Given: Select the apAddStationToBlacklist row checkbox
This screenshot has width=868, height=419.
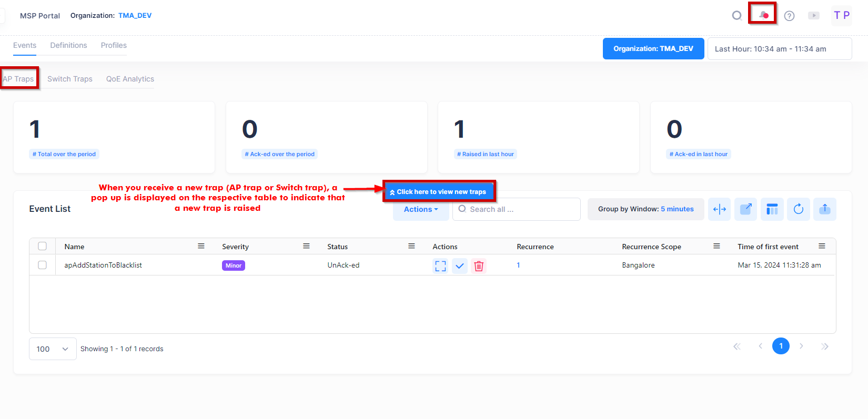Looking at the screenshot, I should pyautogui.click(x=43, y=265).
